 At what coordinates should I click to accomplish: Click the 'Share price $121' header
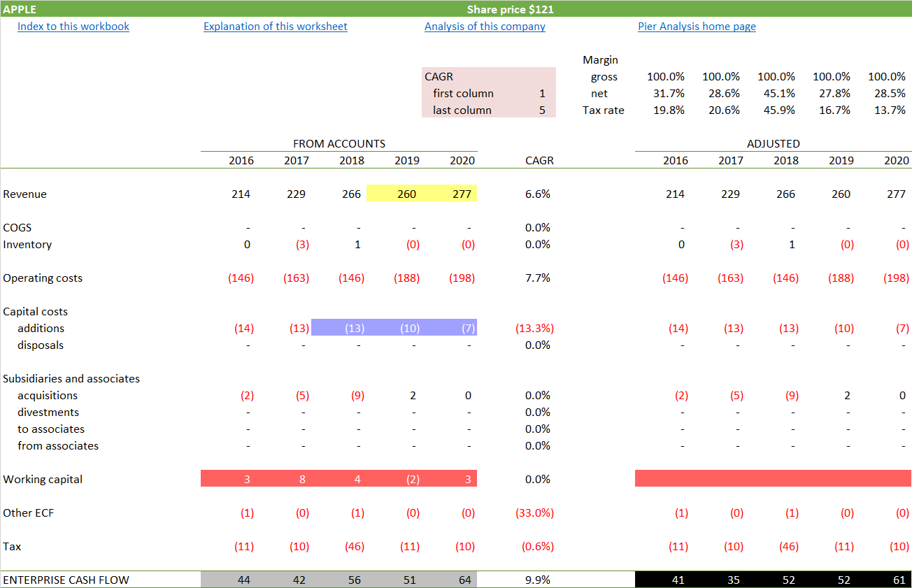(x=510, y=9)
